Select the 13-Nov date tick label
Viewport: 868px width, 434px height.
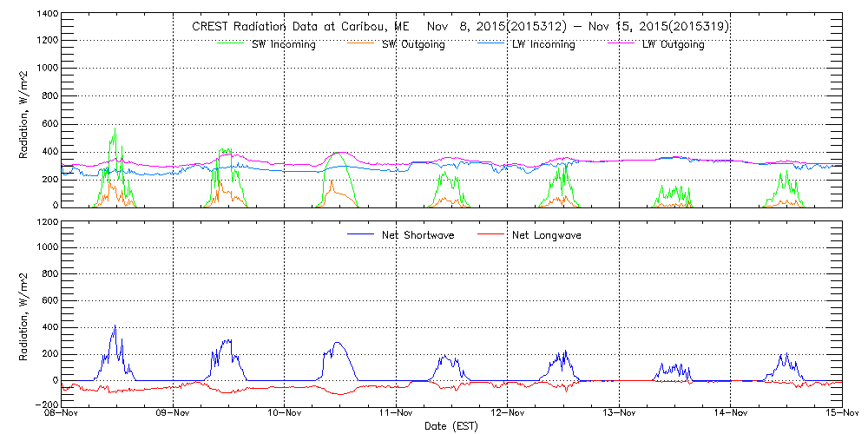click(619, 414)
